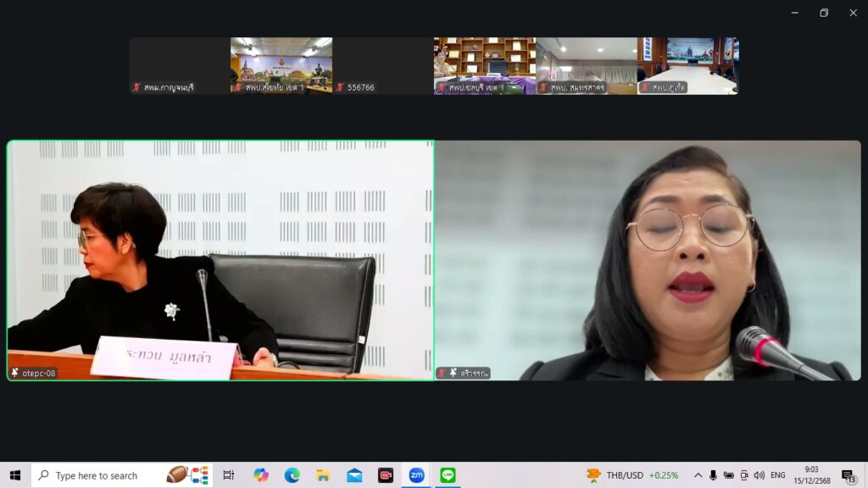
Task: Switch the ENG input language
Action: (x=777, y=475)
